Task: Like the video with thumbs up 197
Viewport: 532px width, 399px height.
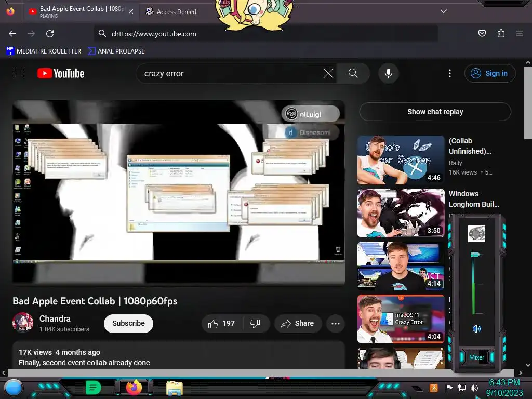Action: pyautogui.click(x=222, y=323)
